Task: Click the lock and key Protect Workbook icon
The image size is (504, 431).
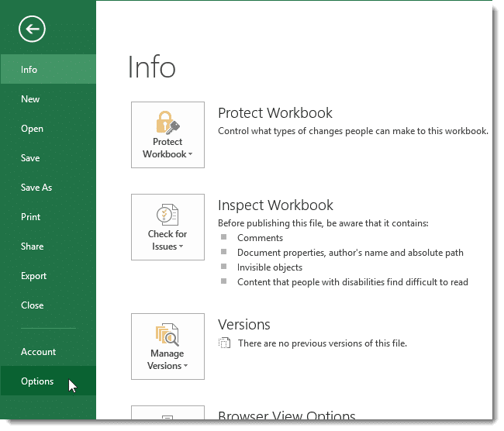Action: [167, 122]
